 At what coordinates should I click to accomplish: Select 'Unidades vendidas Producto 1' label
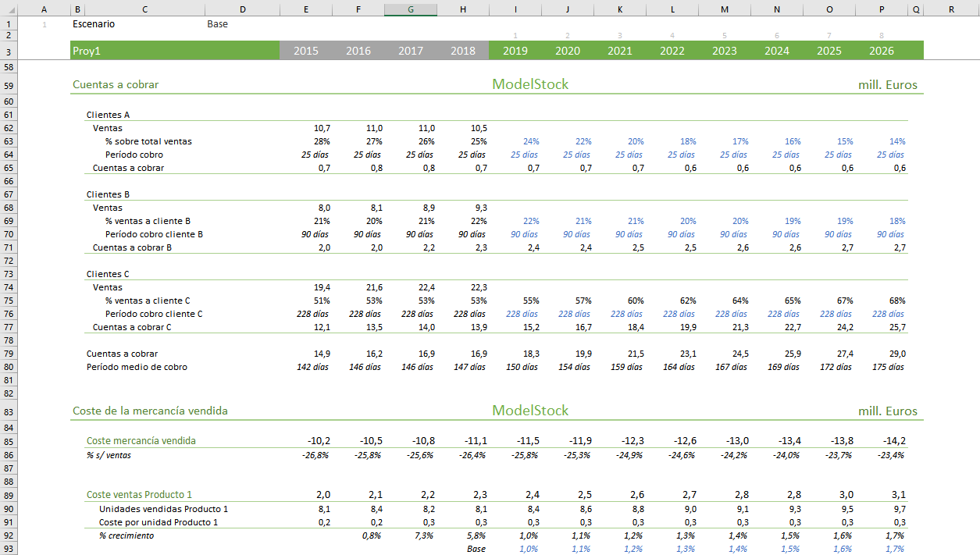[x=163, y=509]
